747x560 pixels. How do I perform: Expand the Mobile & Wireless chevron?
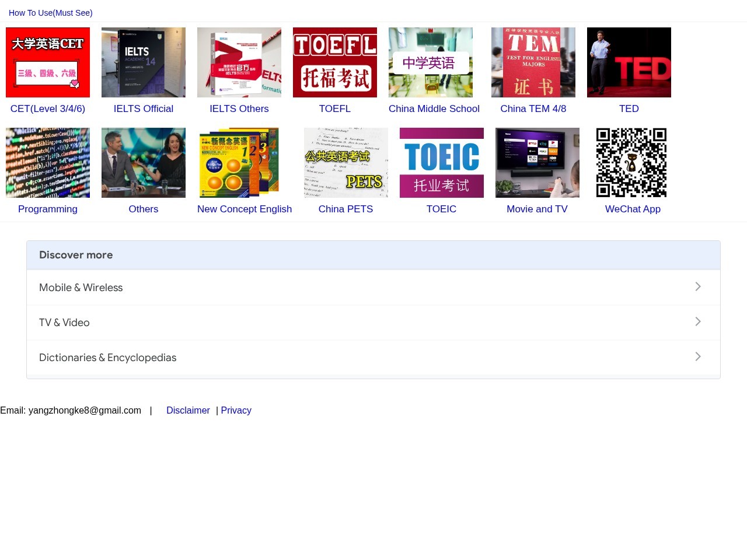pos(698,286)
